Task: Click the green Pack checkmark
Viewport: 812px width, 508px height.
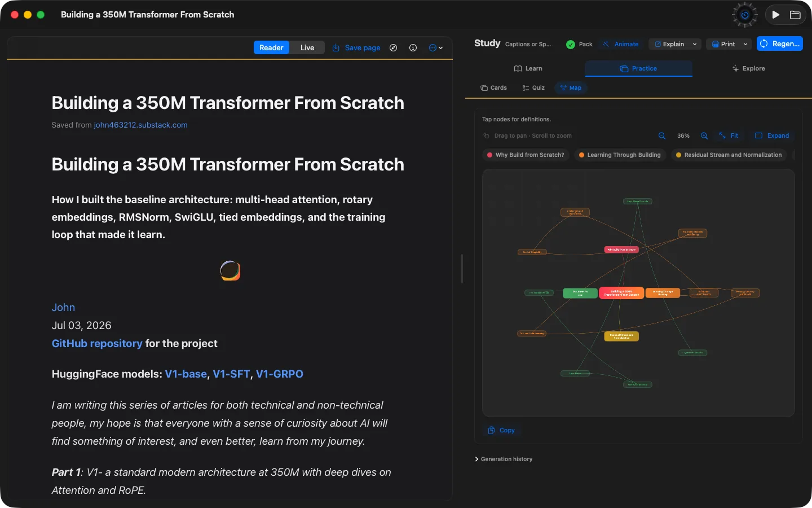Action: (571, 45)
